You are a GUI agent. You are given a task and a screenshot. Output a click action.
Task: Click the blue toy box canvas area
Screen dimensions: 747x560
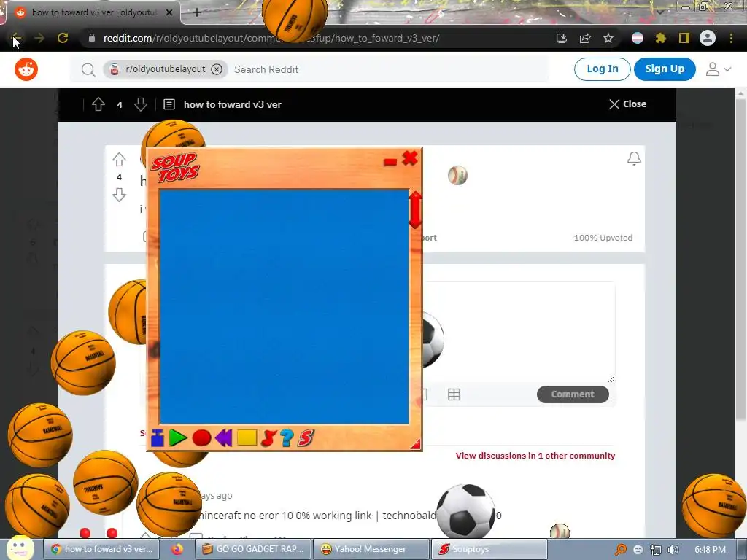point(284,306)
